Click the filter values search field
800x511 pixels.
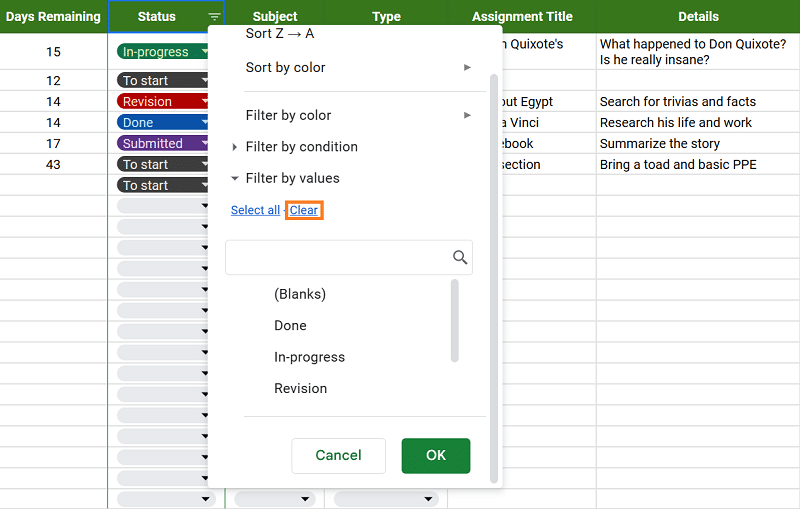pyautogui.click(x=338, y=258)
